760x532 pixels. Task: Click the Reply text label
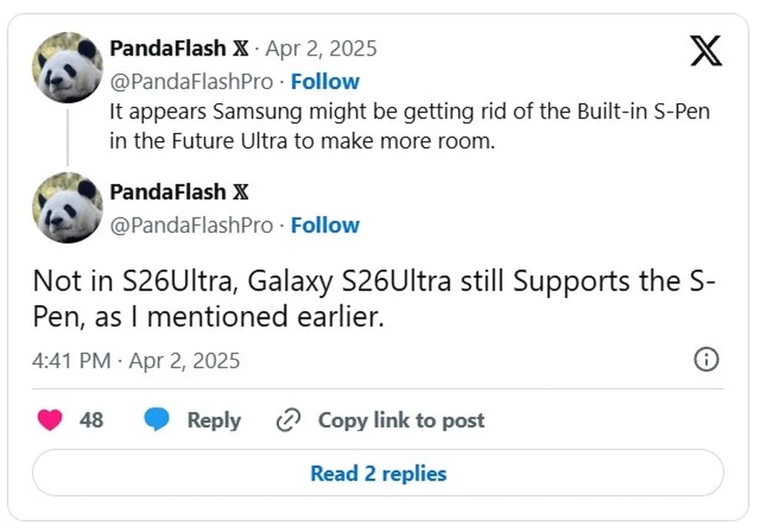pos(214,420)
